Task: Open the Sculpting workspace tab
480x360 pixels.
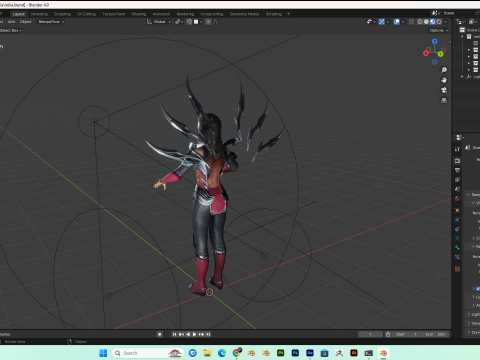Action: tap(62, 14)
